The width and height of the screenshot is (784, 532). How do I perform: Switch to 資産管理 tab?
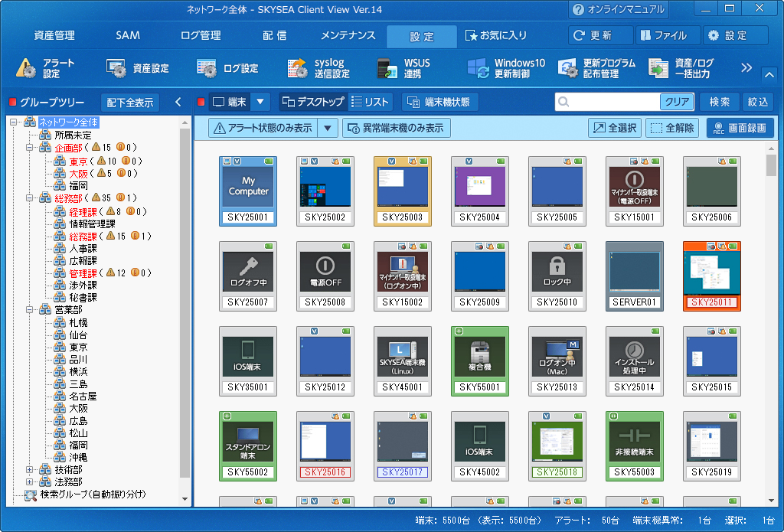pyautogui.click(x=54, y=35)
